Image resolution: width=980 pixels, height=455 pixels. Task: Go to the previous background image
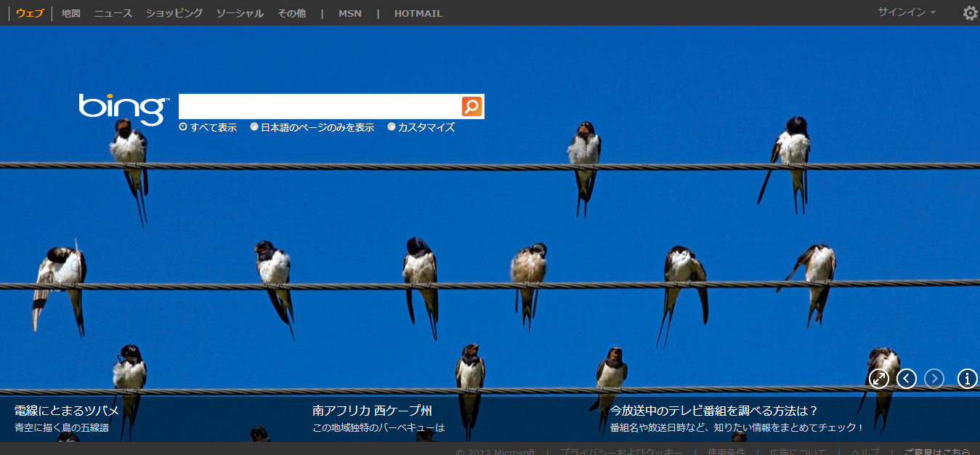coord(907,379)
